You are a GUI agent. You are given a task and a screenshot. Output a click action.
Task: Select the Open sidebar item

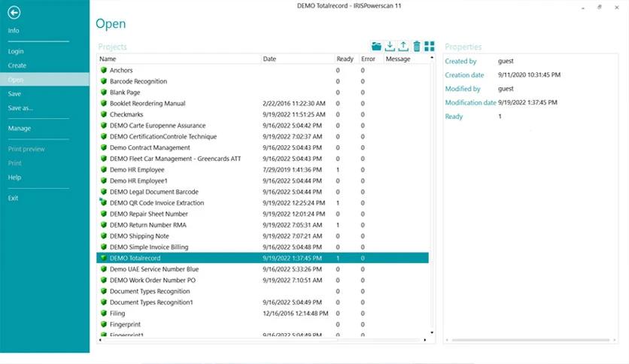(x=44, y=80)
